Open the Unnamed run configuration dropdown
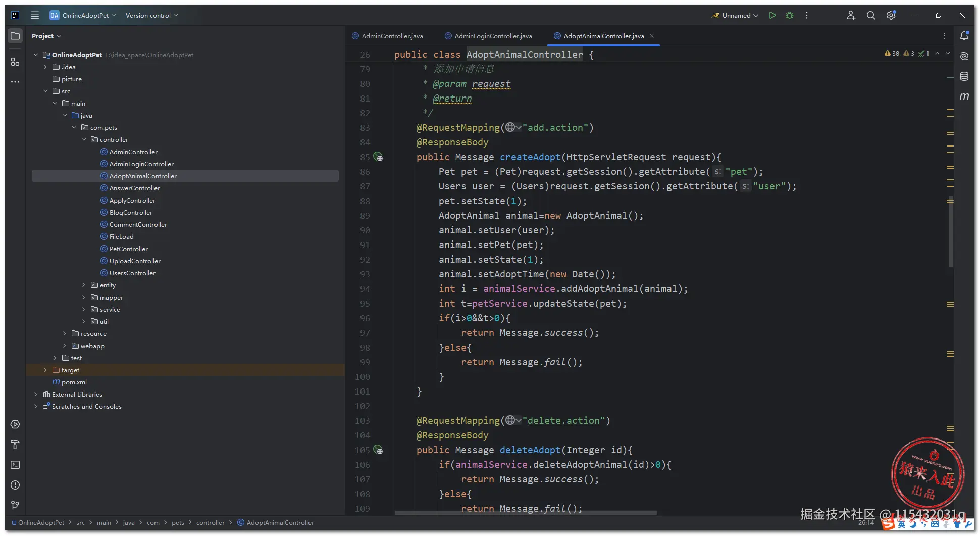The height and width of the screenshot is (536, 980). point(736,15)
